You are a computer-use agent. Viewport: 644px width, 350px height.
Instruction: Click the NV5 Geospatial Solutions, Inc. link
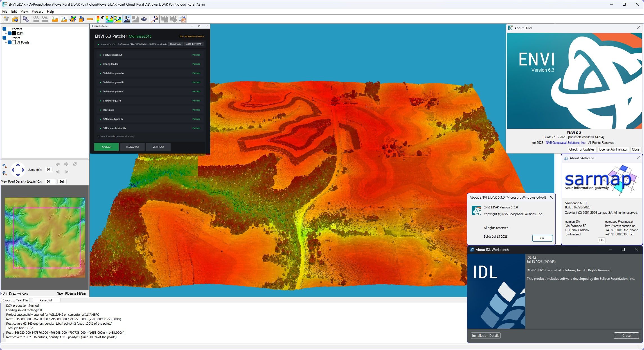pyautogui.click(x=566, y=143)
